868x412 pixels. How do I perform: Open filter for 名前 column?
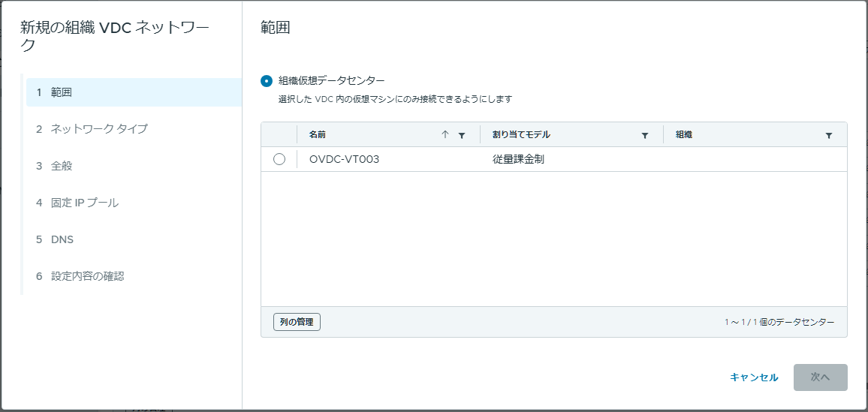coord(462,135)
